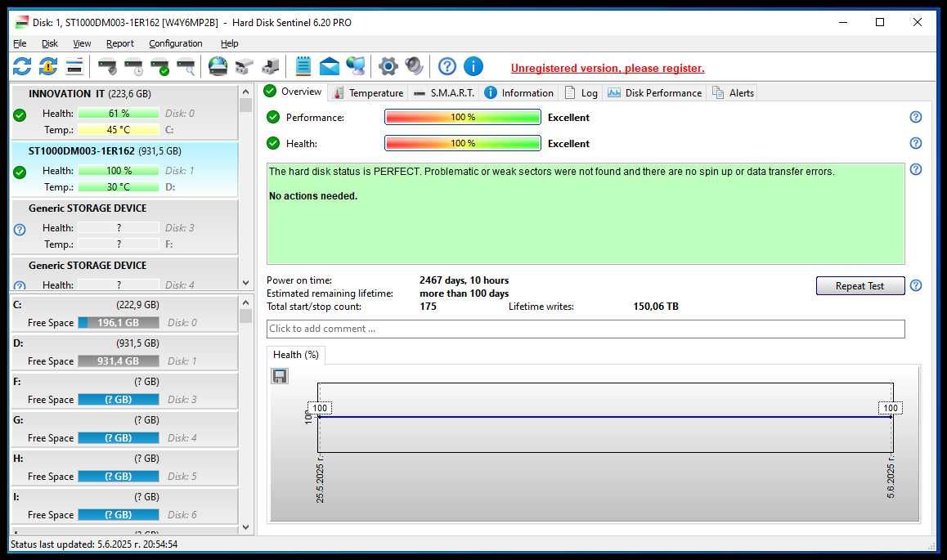Click green status check icon for INNOVATION IT

tap(20, 115)
